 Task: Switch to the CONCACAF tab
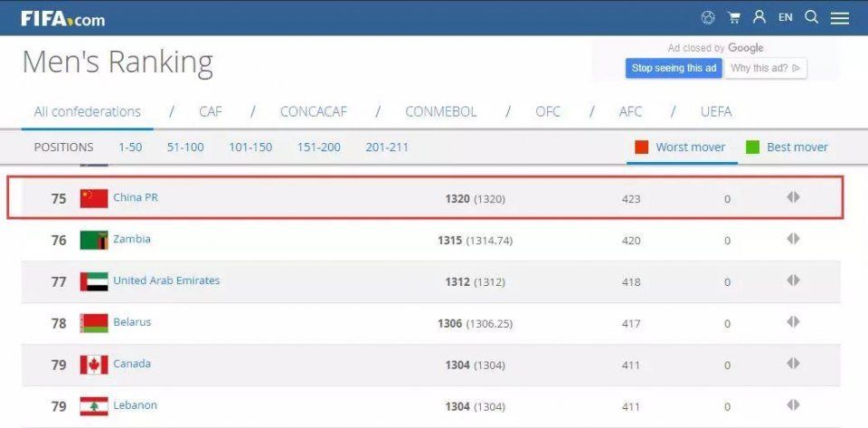tap(314, 112)
